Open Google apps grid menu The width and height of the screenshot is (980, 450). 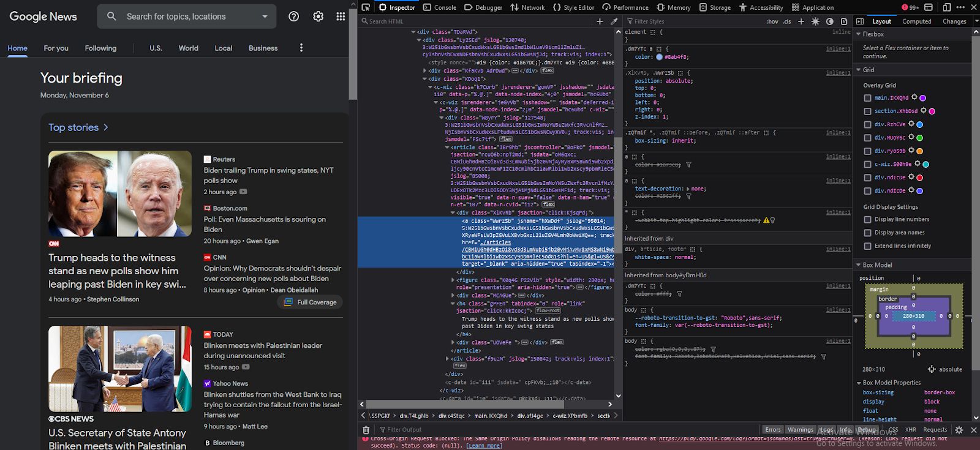point(341,17)
